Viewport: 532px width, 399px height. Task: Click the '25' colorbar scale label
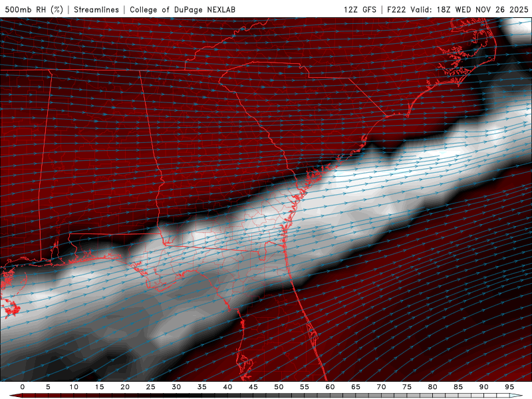pos(150,387)
